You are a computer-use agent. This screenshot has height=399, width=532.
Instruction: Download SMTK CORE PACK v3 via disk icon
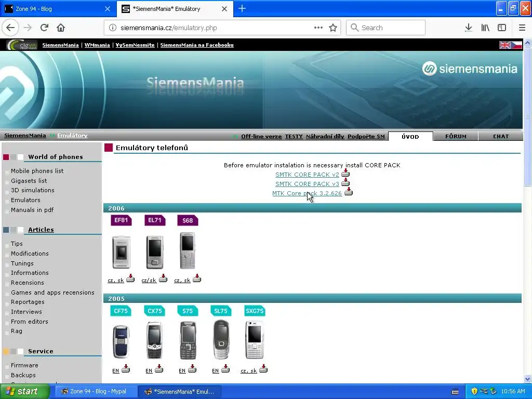click(x=345, y=182)
